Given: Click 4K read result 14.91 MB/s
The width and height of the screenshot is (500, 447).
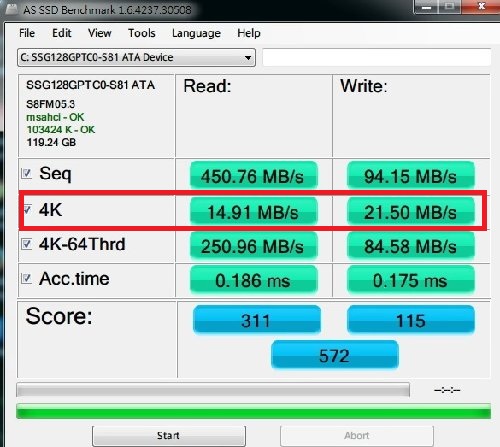Looking at the screenshot, I should pyautogui.click(x=253, y=211).
